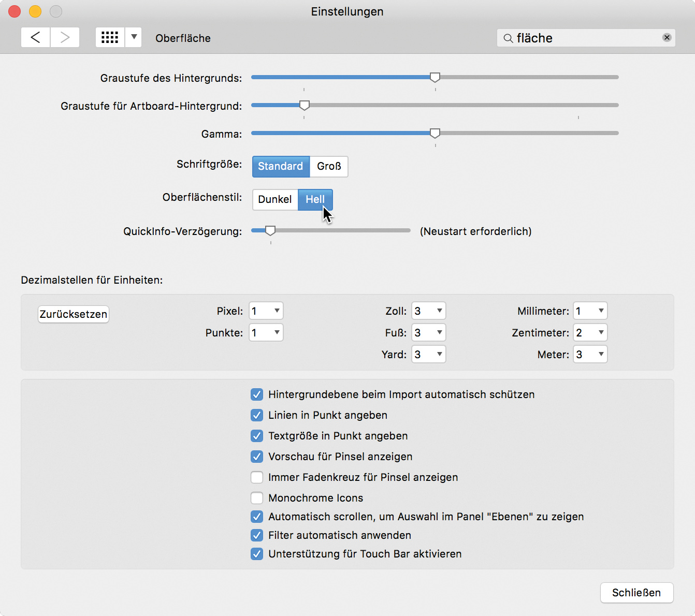
Task: Enable Immer Fadenkreuz für Pinsel anzeigen
Action: [257, 477]
